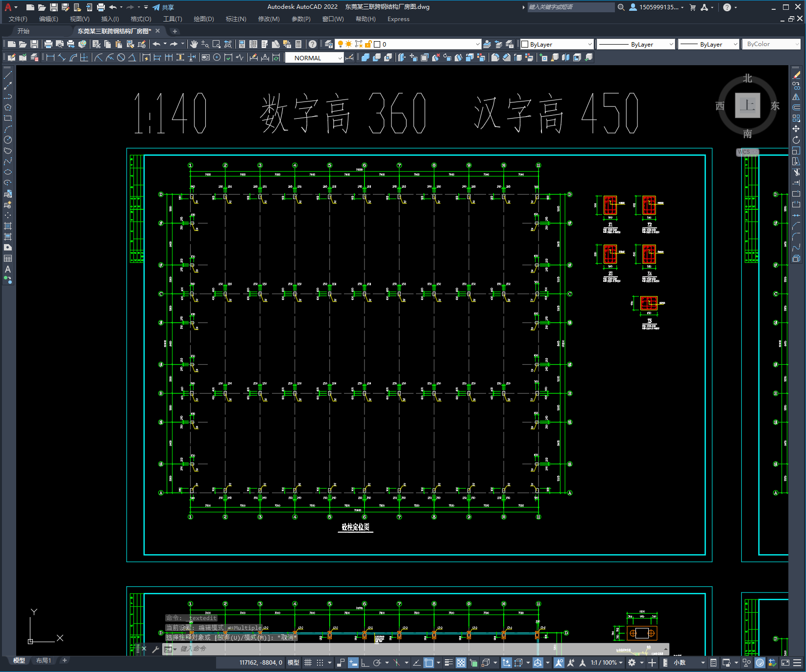806x672 pixels.
Task: Click the Paste clipboard icon
Action: (x=119, y=44)
